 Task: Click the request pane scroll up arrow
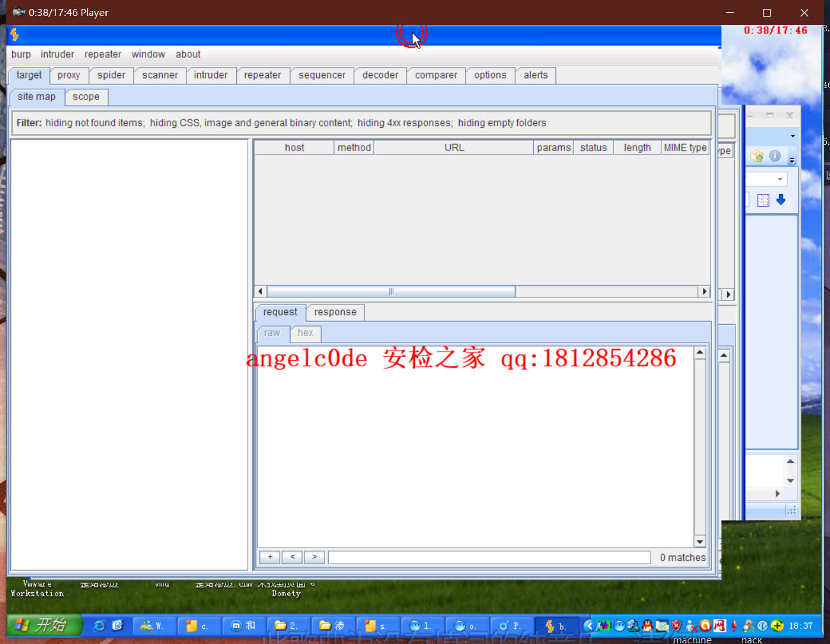point(700,352)
